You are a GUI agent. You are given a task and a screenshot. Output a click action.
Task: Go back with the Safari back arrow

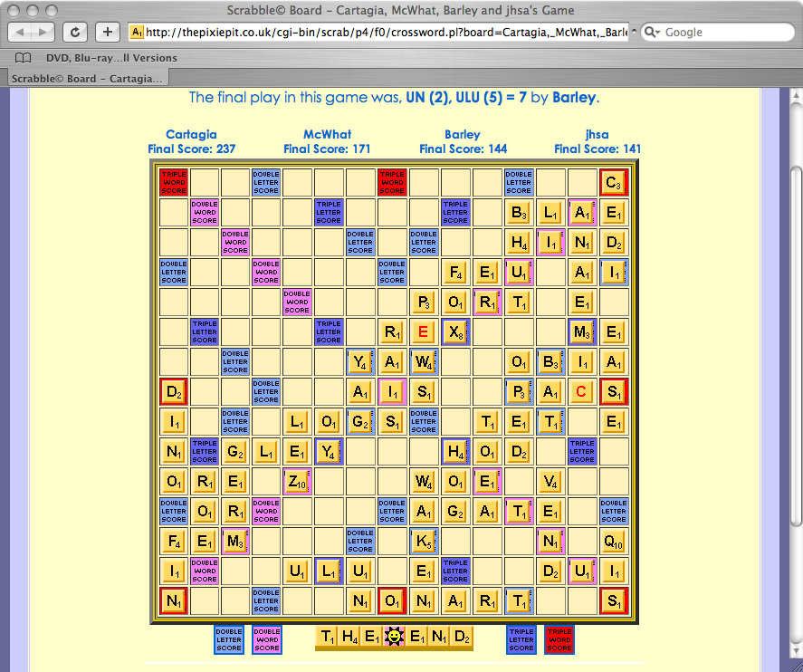coord(19,33)
